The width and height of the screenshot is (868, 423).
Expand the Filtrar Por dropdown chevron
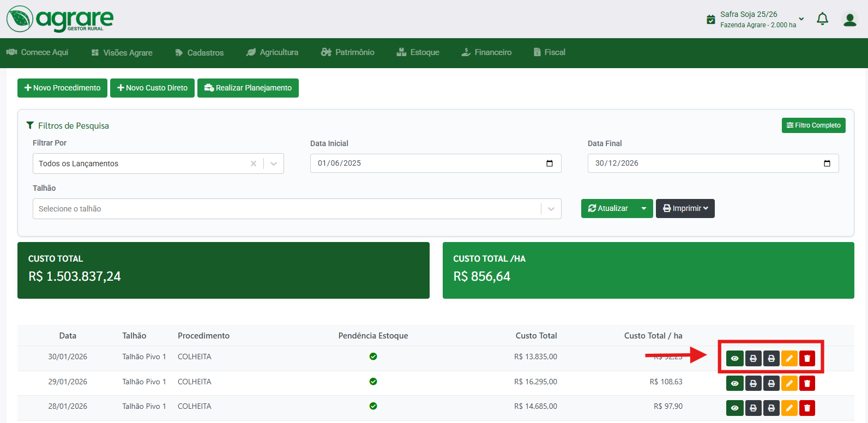click(x=274, y=164)
